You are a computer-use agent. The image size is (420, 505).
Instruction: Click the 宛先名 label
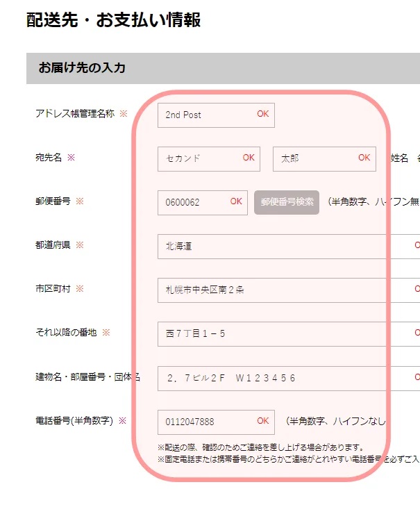tap(49, 158)
